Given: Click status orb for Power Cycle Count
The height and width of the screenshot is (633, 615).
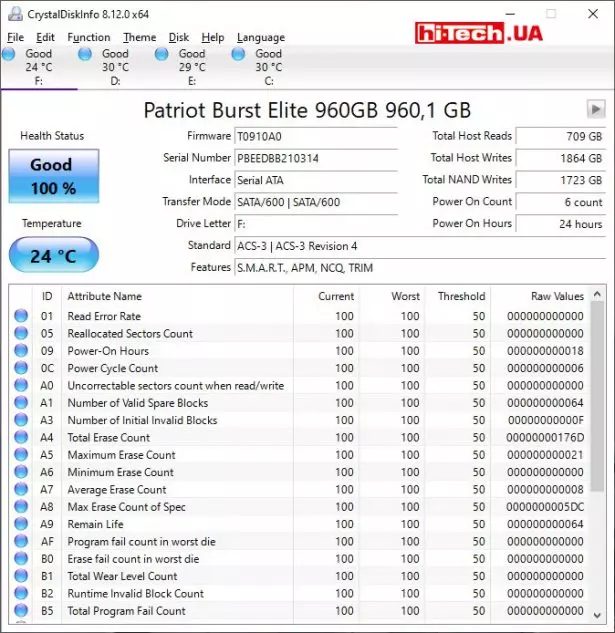Looking at the screenshot, I should (21, 368).
